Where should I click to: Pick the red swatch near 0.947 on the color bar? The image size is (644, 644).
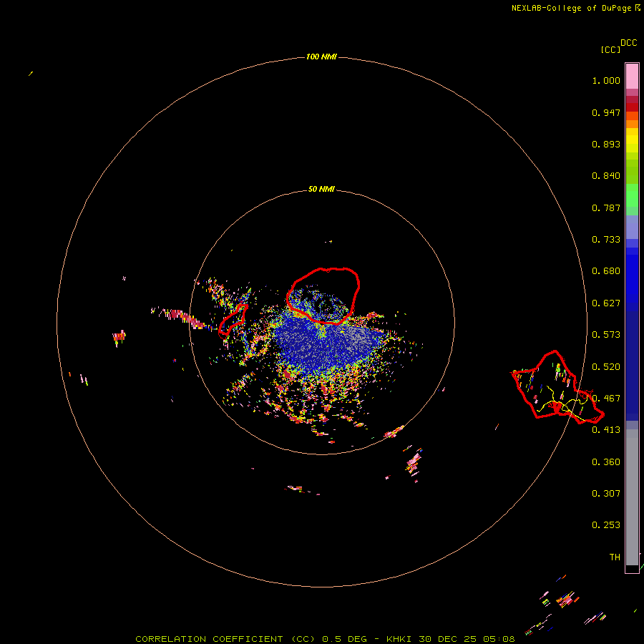632,107
